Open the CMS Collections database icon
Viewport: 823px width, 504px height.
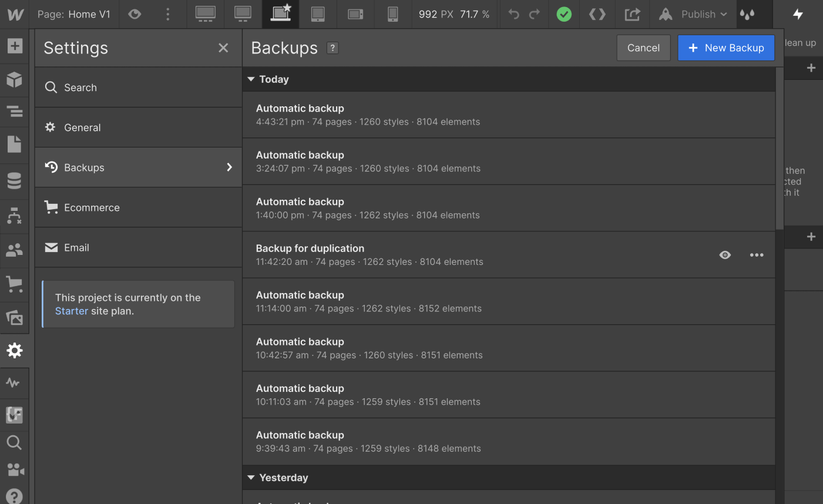(x=14, y=181)
